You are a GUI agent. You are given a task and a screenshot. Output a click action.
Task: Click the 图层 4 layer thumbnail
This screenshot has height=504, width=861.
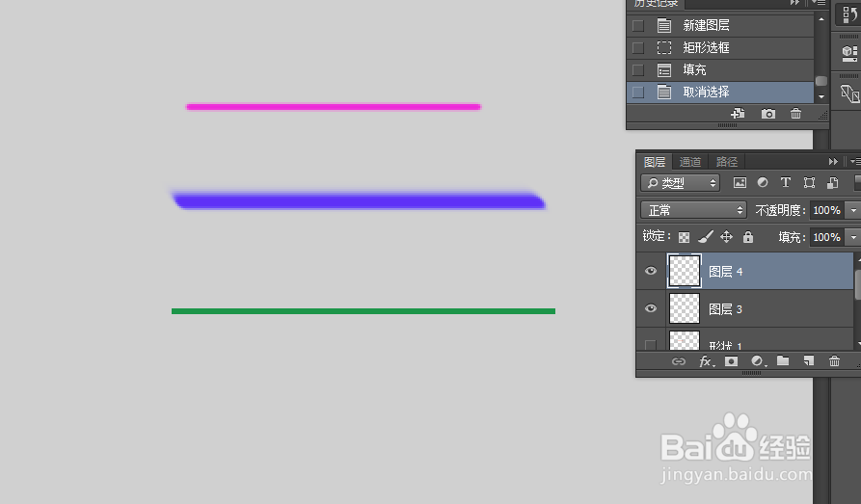click(685, 271)
